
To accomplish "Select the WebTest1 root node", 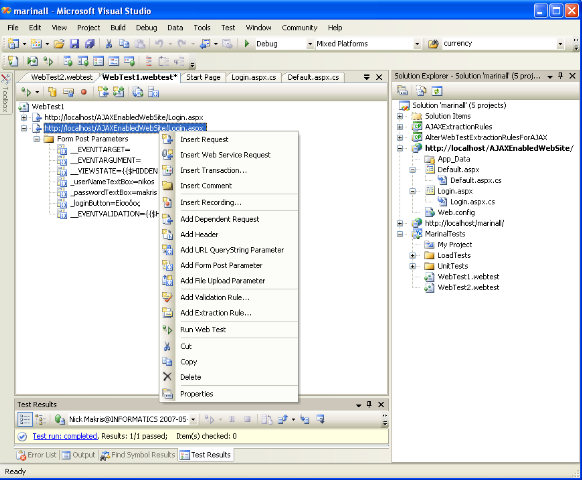I will point(48,107).
